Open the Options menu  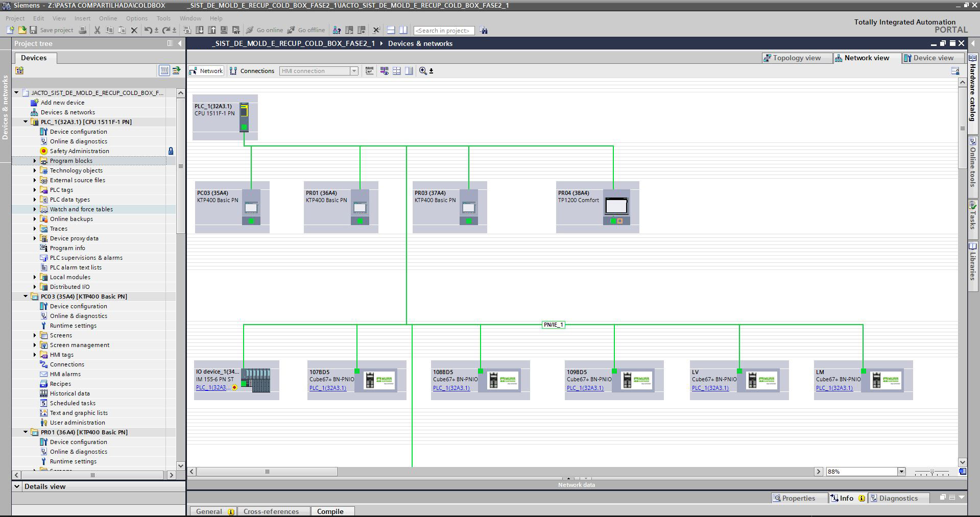pos(137,18)
